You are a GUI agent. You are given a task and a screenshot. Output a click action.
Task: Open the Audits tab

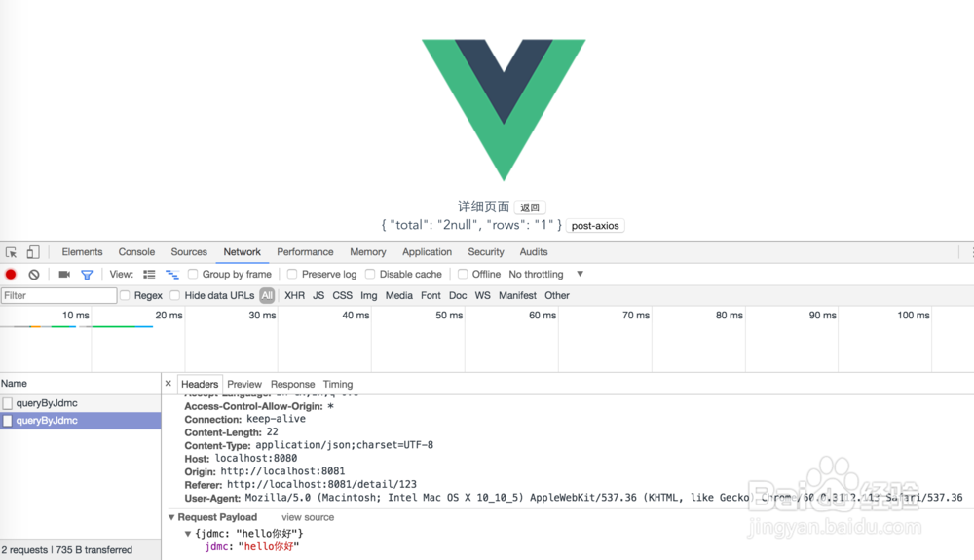click(534, 252)
